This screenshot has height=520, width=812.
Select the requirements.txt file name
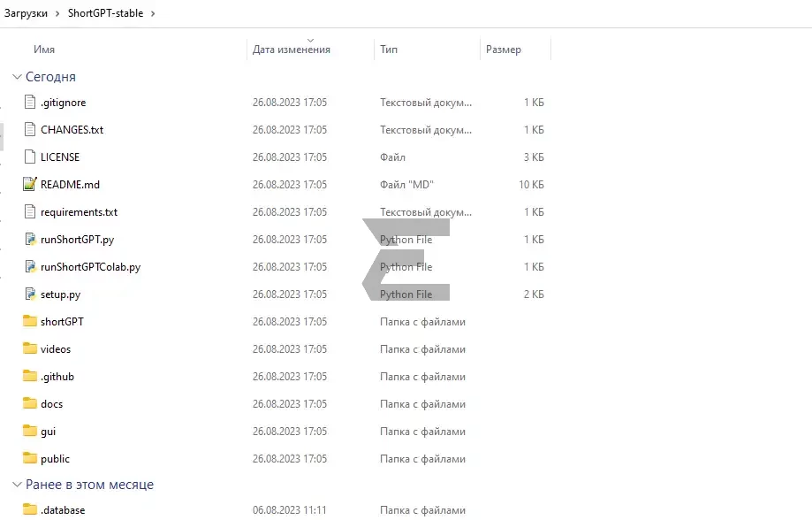[79, 212]
